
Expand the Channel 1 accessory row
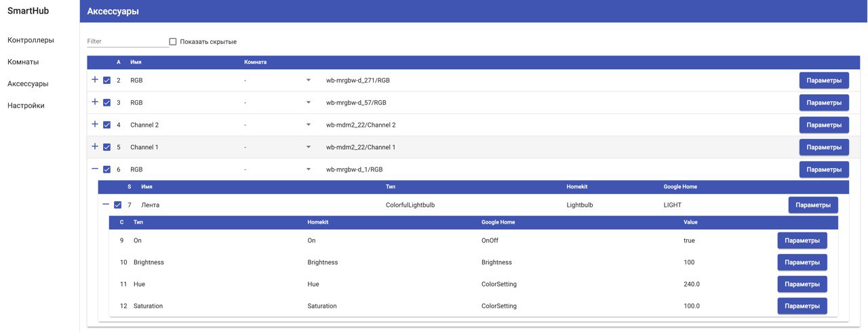pos(95,147)
